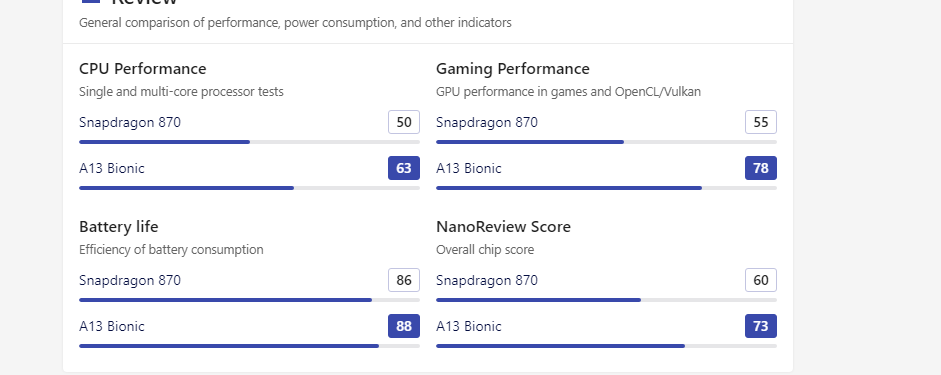The image size is (941, 375).
Task: Click the NanoReview score badge 60
Action: (x=761, y=280)
